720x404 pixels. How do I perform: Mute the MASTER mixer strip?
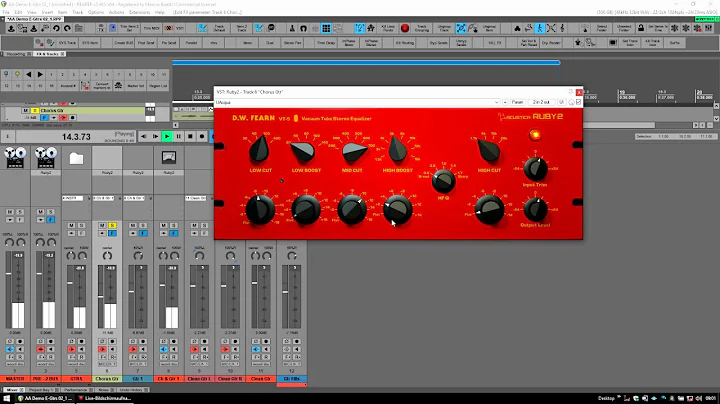pyautogui.click(x=10, y=212)
